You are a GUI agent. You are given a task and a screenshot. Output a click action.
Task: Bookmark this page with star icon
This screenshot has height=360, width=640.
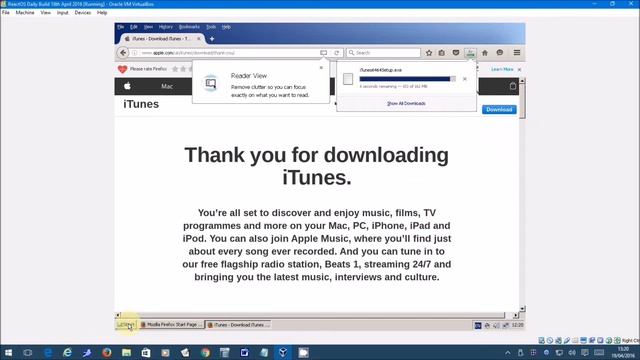(429, 53)
